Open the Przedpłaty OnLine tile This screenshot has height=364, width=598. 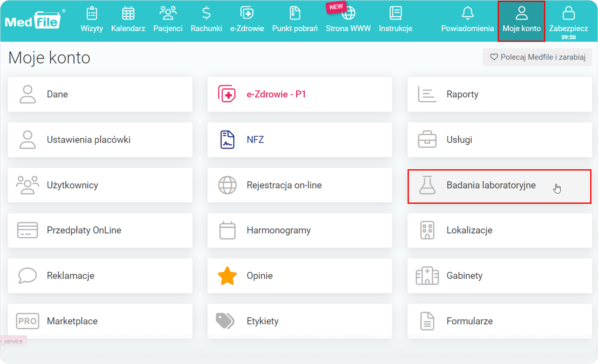coord(100,230)
